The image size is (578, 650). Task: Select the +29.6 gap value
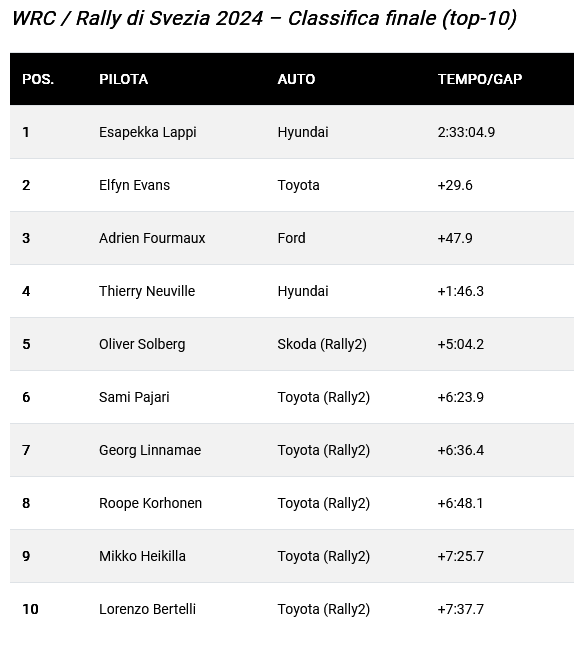[x=455, y=185]
